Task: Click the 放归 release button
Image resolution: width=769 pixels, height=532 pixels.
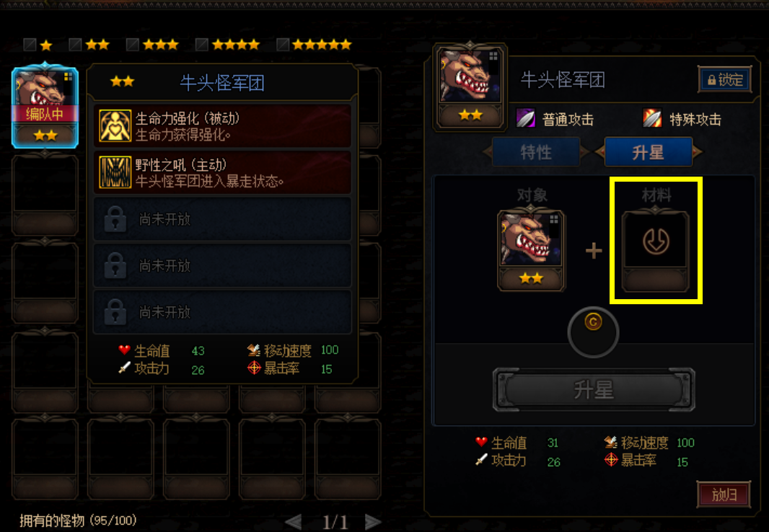Action: tap(724, 495)
